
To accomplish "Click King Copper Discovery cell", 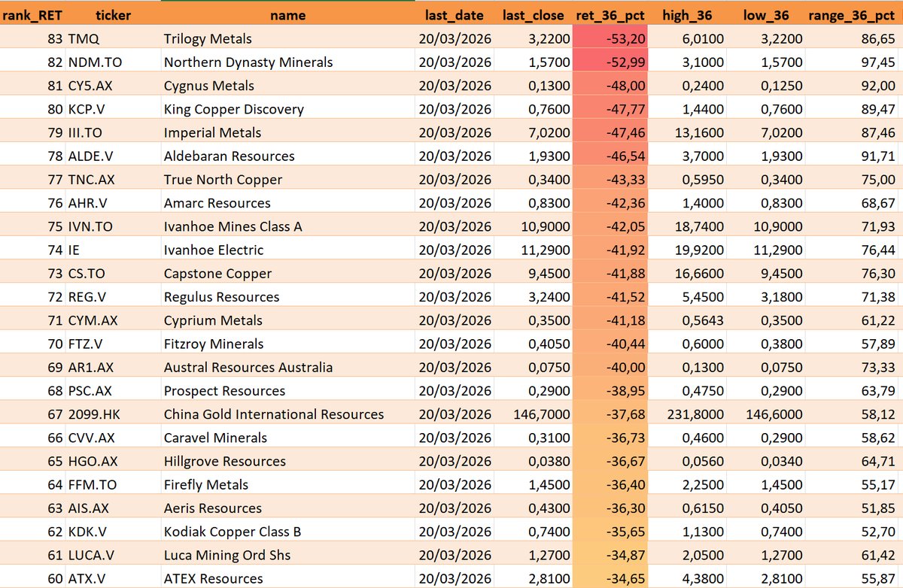I will (287, 109).
